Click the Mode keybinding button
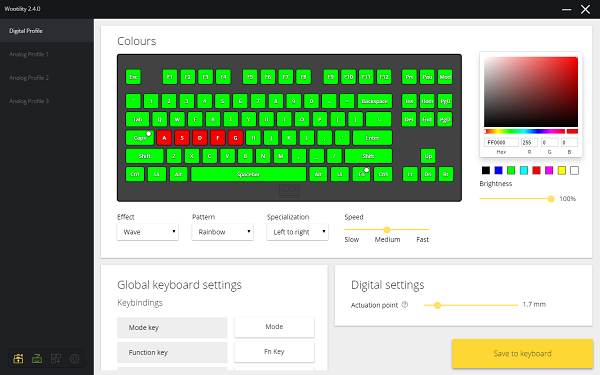600x375 pixels. (274, 327)
